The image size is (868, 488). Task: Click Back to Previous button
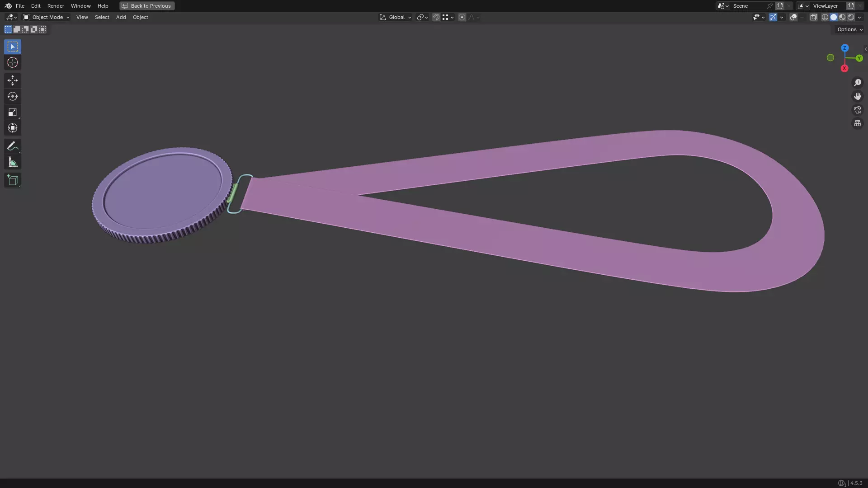click(147, 6)
